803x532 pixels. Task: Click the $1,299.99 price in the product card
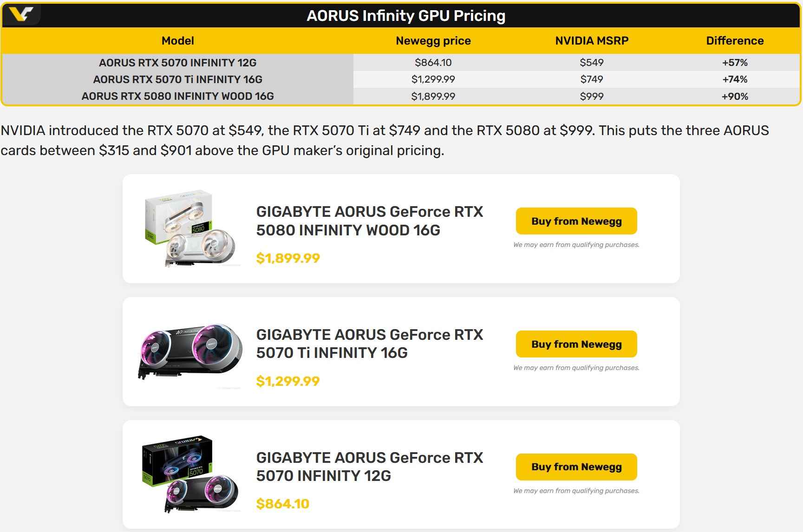(288, 381)
